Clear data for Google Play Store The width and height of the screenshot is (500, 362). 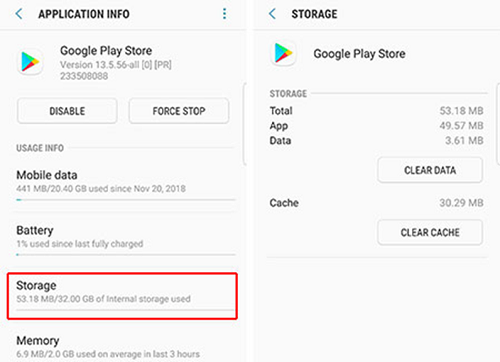[x=430, y=170]
